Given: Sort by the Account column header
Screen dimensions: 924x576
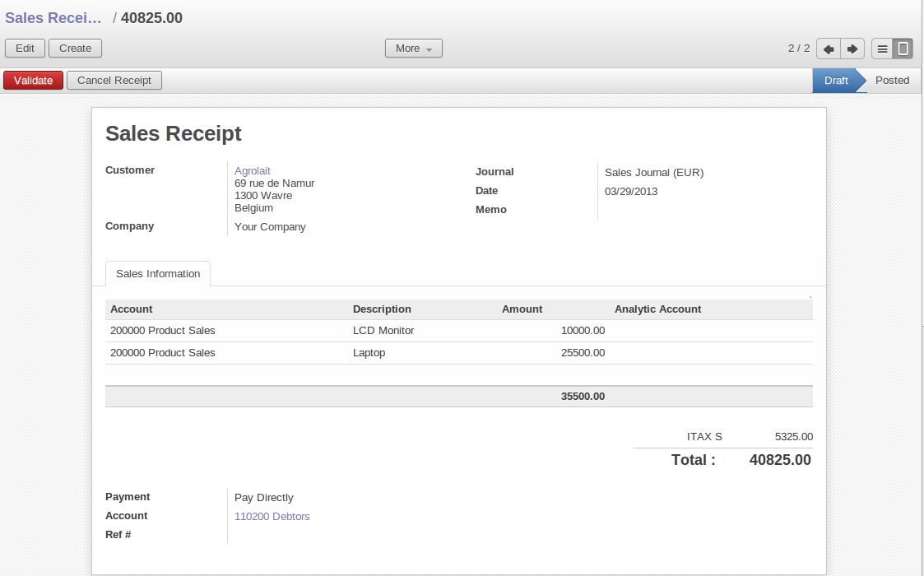Looking at the screenshot, I should 132,309.
